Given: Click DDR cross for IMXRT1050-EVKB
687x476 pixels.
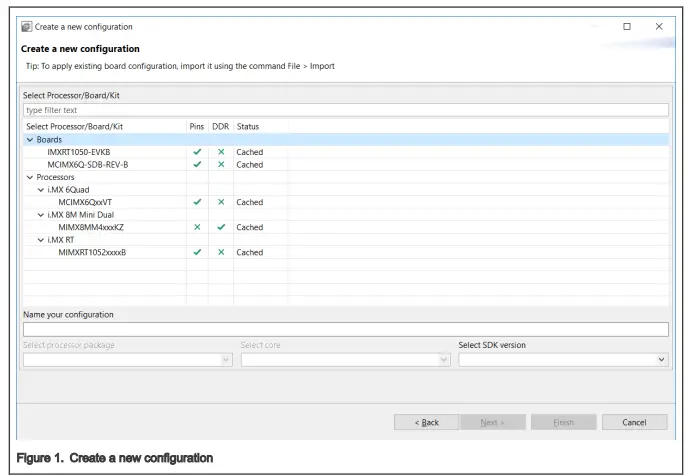Looking at the screenshot, I should tap(221, 152).
